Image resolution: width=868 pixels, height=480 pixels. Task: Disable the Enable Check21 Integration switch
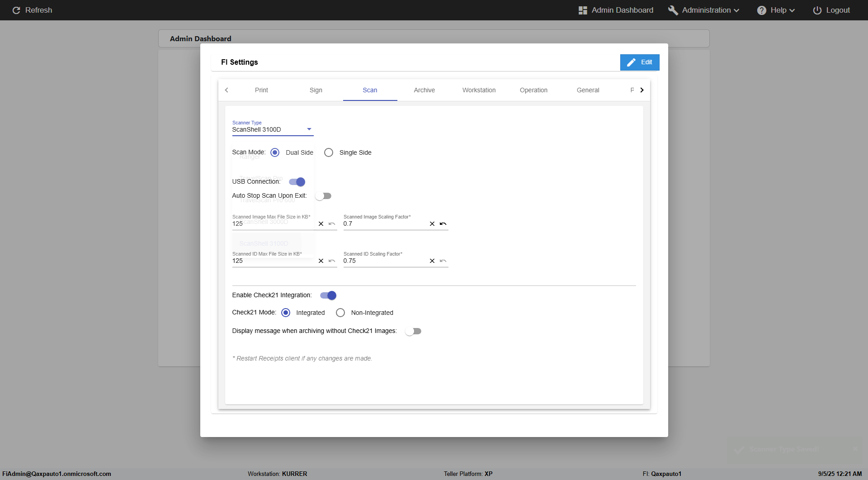pyautogui.click(x=328, y=295)
